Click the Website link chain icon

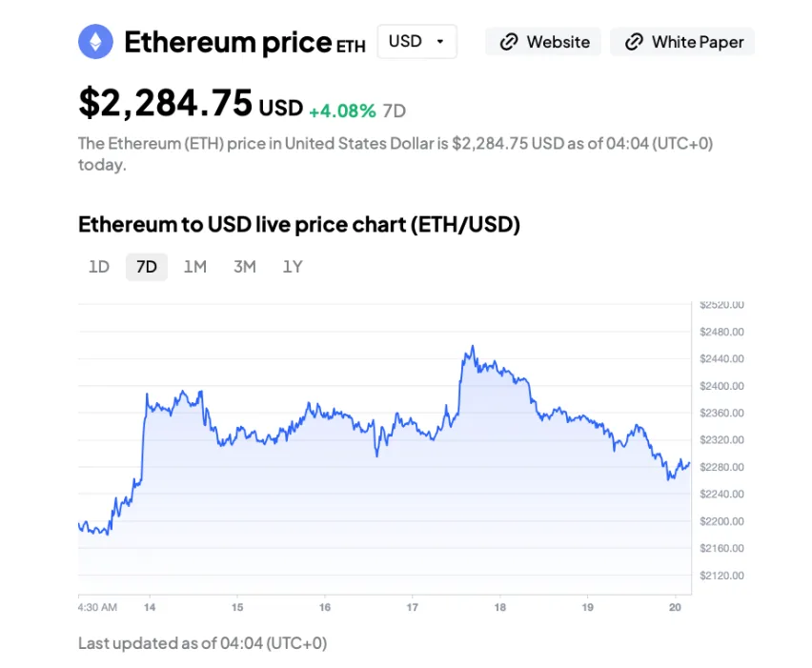pos(509,42)
